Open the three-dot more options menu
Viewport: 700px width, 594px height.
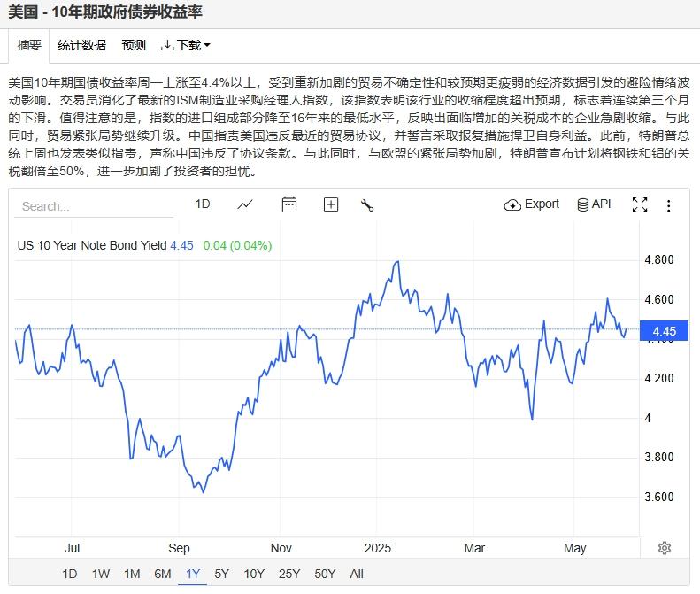pyautogui.click(x=668, y=205)
